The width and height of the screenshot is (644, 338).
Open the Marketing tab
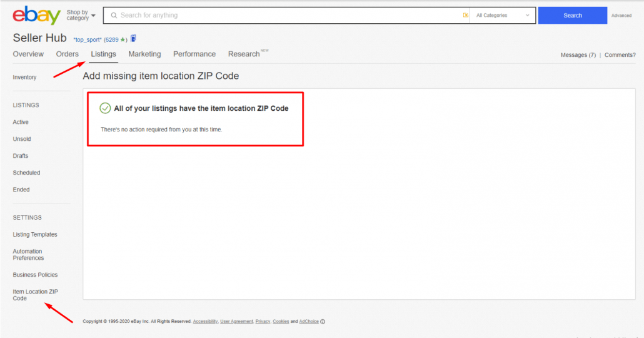pyautogui.click(x=144, y=54)
